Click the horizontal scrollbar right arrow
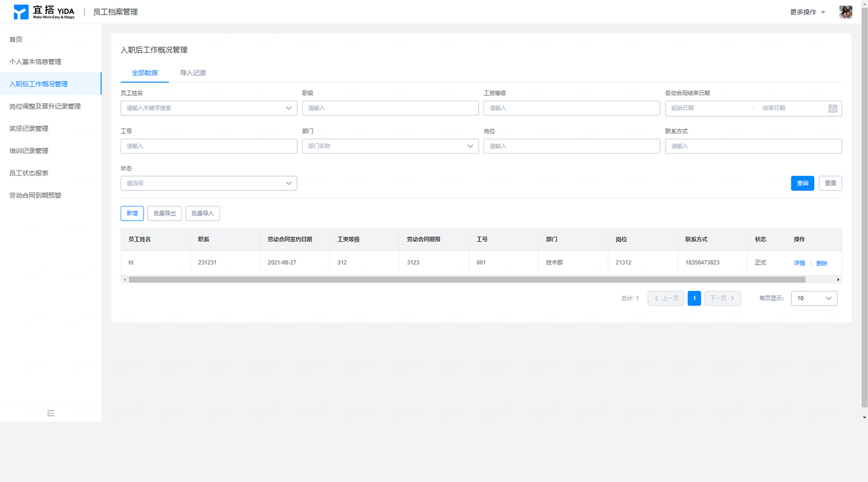868x482 pixels. pyautogui.click(x=838, y=280)
